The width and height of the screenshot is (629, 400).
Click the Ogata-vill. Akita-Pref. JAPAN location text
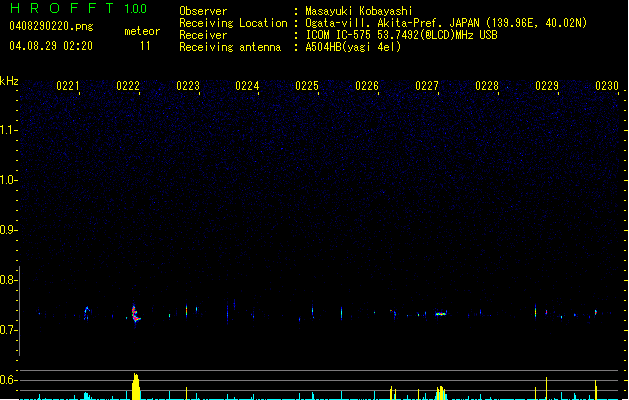pos(446,23)
